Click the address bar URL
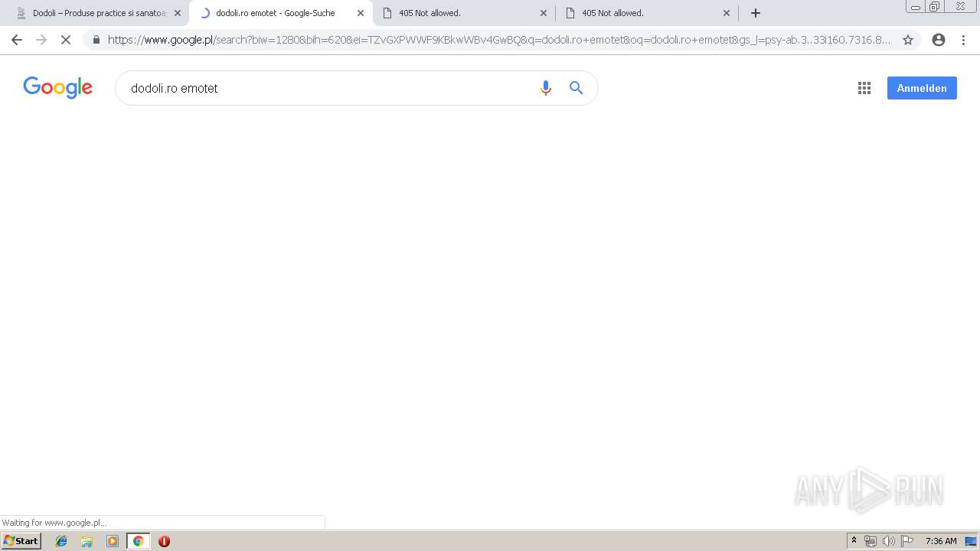980x551 pixels. [x=499, y=40]
